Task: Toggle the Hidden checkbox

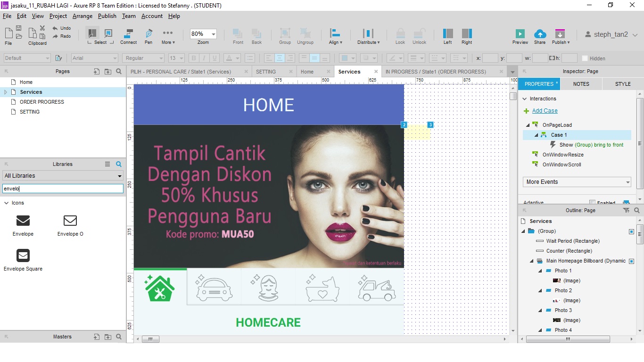Action: click(x=585, y=58)
